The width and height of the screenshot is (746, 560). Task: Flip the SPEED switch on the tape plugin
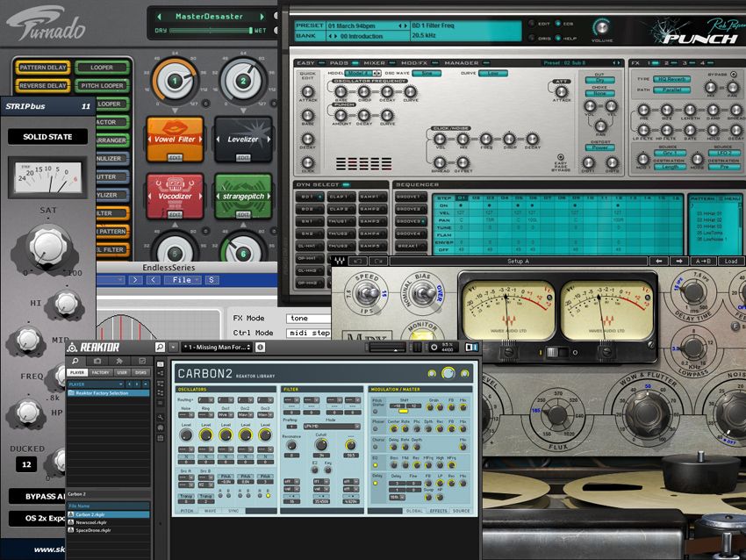(368, 292)
